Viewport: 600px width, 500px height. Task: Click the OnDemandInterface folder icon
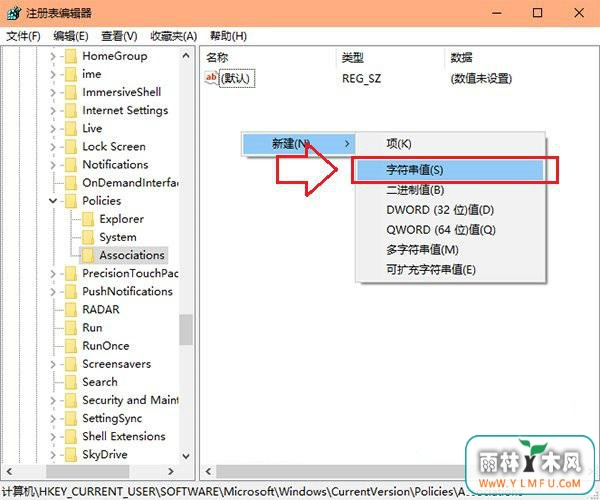coord(71,183)
